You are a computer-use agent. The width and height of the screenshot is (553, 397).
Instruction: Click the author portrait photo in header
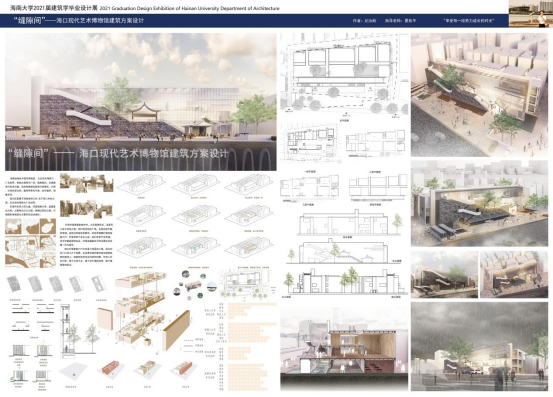point(530,14)
